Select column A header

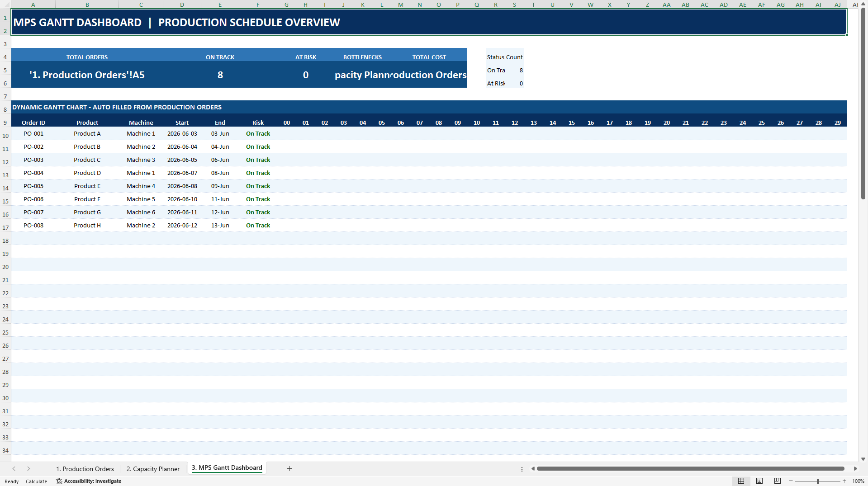click(x=33, y=5)
